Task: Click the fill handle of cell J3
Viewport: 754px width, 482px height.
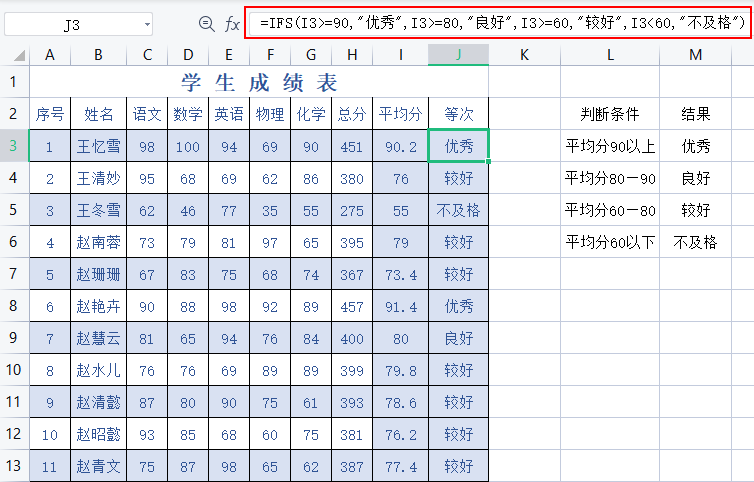Action: point(489,161)
